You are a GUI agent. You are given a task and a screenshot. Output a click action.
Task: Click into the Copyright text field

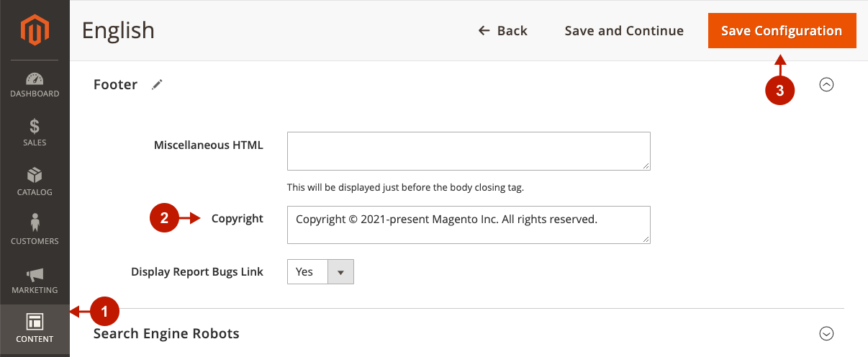coord(469,225)
